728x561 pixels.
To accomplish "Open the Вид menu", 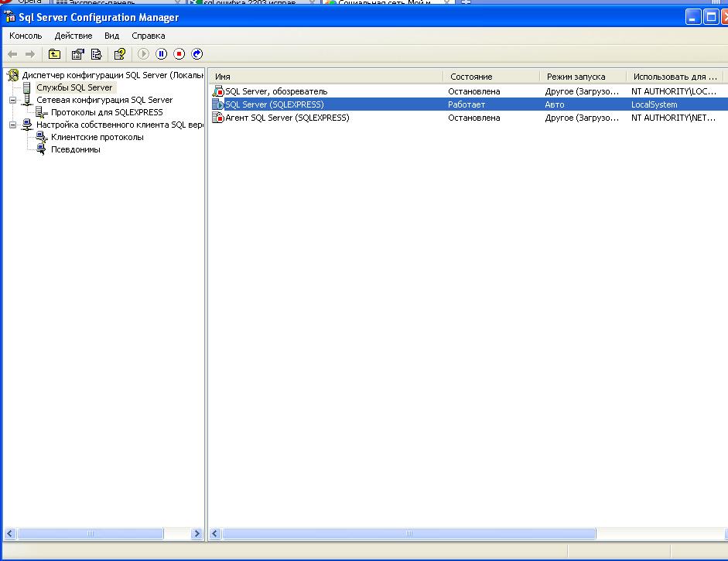I will (111, 36).
